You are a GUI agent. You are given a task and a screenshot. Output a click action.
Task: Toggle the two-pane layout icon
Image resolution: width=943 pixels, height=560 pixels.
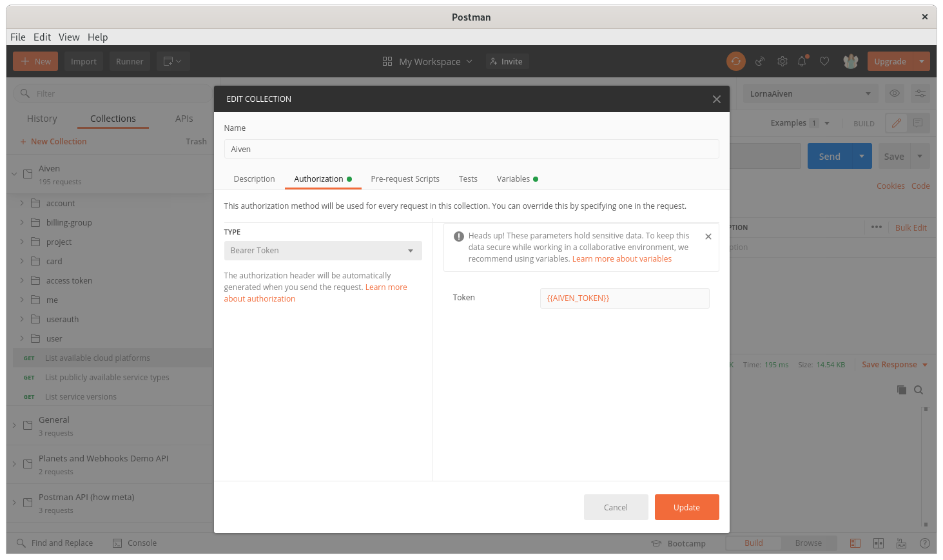878,543
